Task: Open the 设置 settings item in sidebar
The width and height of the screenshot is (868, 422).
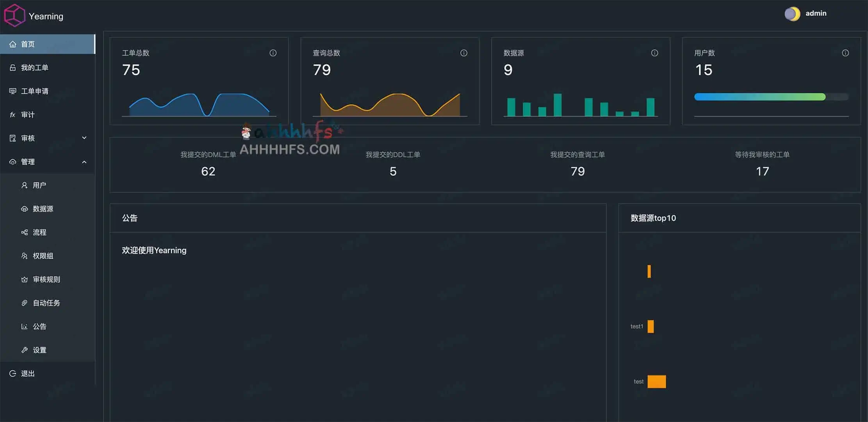Action: [40, 350]
